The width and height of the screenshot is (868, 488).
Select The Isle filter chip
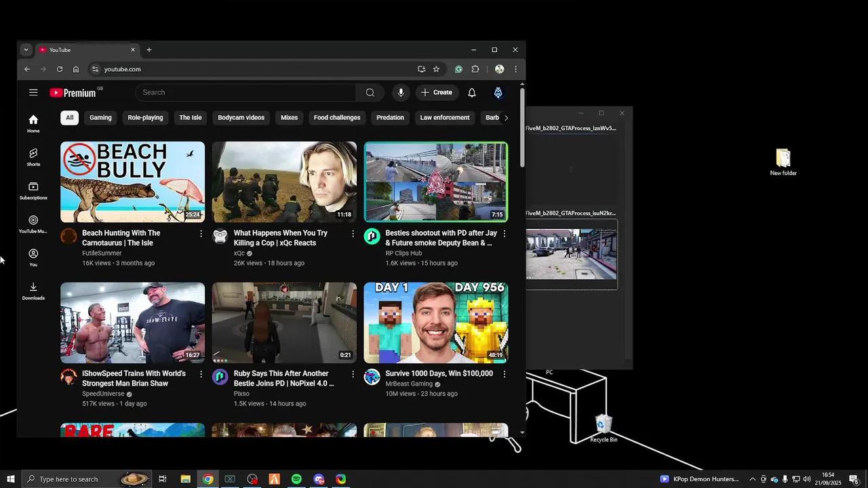(x=191, y=118)
